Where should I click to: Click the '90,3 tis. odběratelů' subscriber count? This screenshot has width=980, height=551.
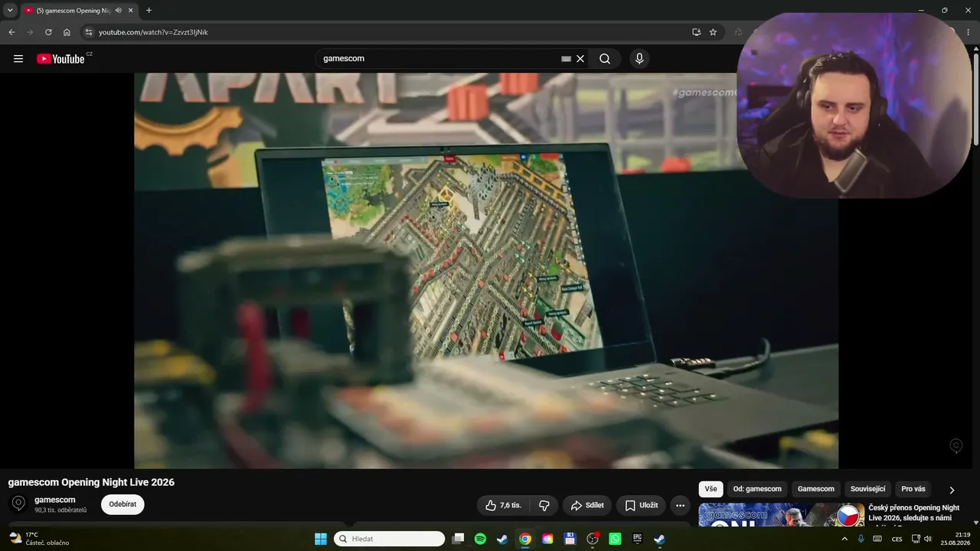(60, 510)
